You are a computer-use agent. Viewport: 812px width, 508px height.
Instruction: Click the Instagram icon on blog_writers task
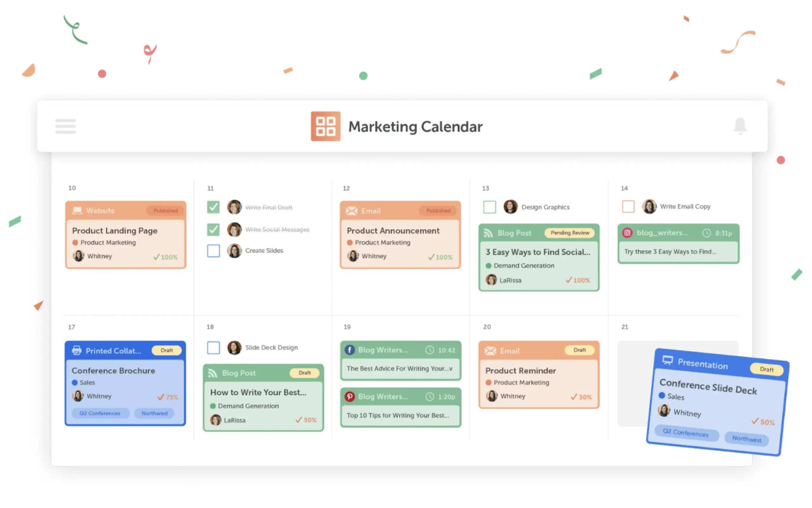[627, 233]
